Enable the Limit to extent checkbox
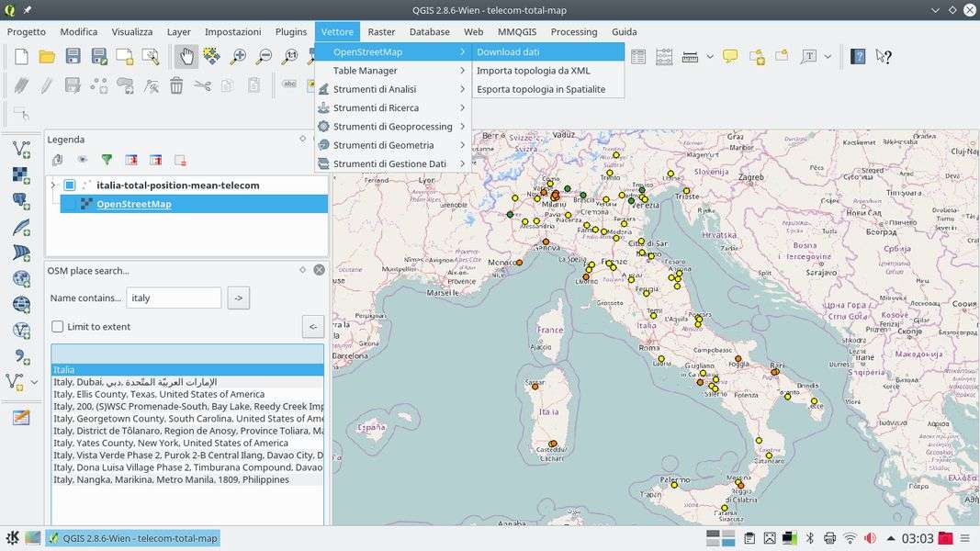The height and width of the screenshot is (551, 980). (x=58, y=327)
